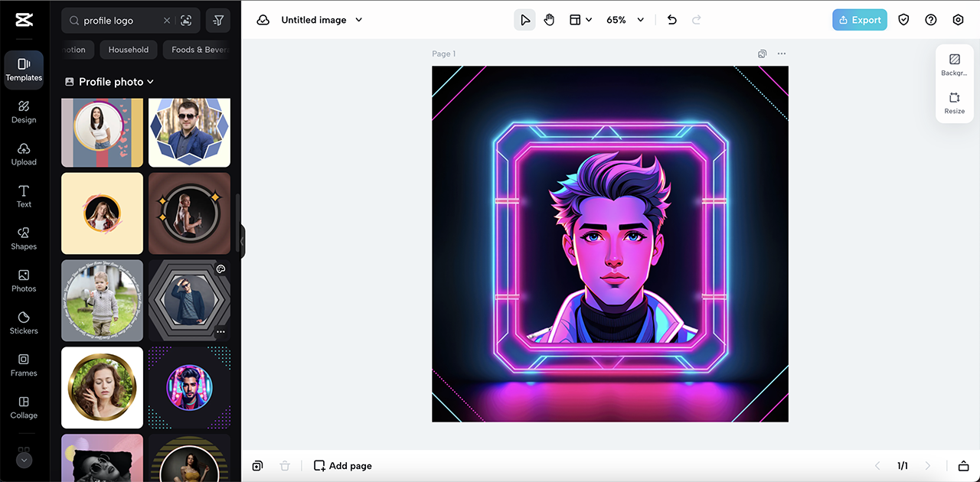980x482 pixels.
Task: Duplicate Page 1 using the copy icon
Action: tap(763, 54)
